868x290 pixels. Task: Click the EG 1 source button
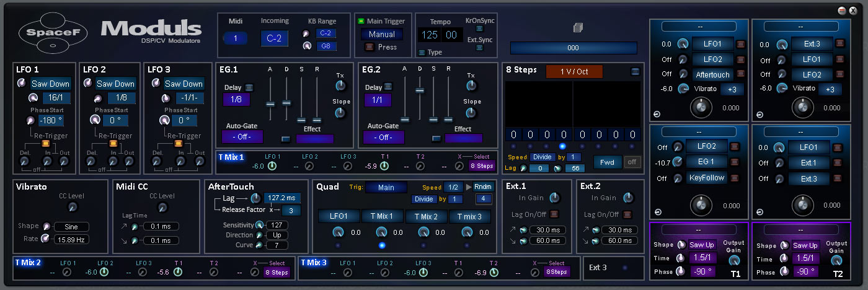707,162
